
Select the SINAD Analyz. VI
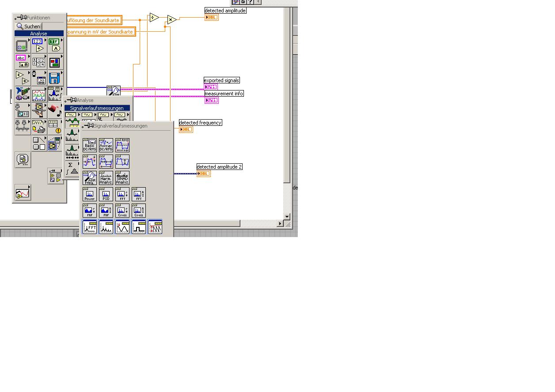tap(122, 178)
